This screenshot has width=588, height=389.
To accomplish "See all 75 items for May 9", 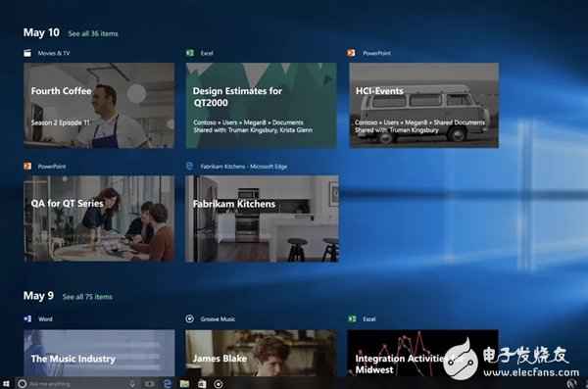I will point(87,297).
